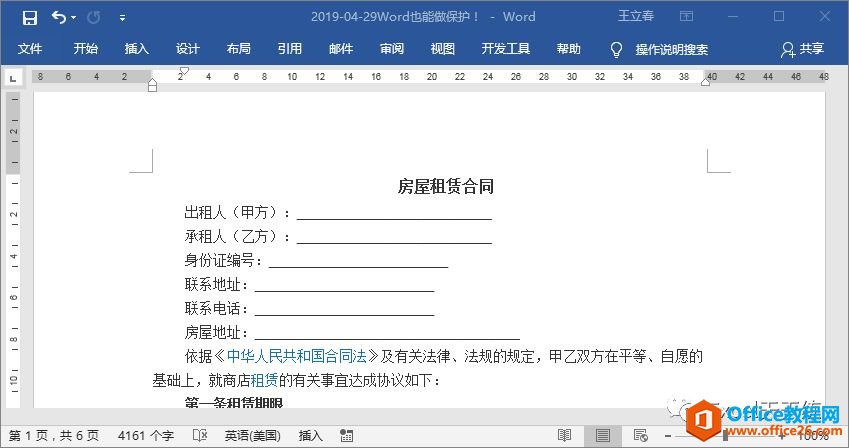Open the 开发工具 ribbon tab
The image size is (849, 448).
click(x=505, y=49)
